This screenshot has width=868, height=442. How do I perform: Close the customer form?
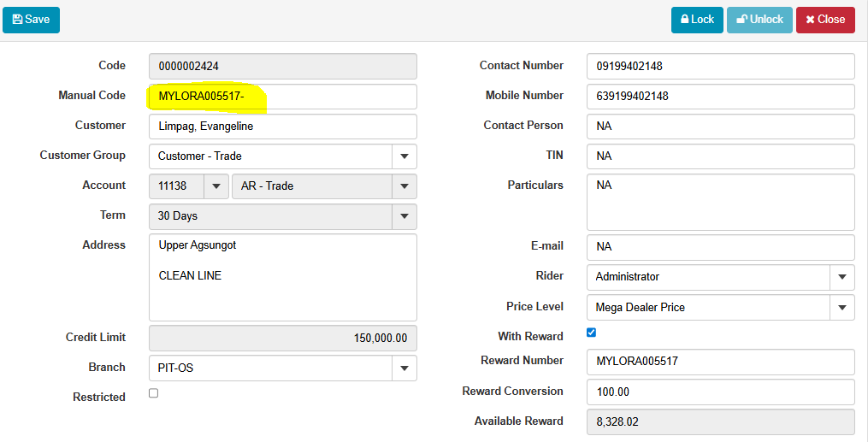point(825,20)
